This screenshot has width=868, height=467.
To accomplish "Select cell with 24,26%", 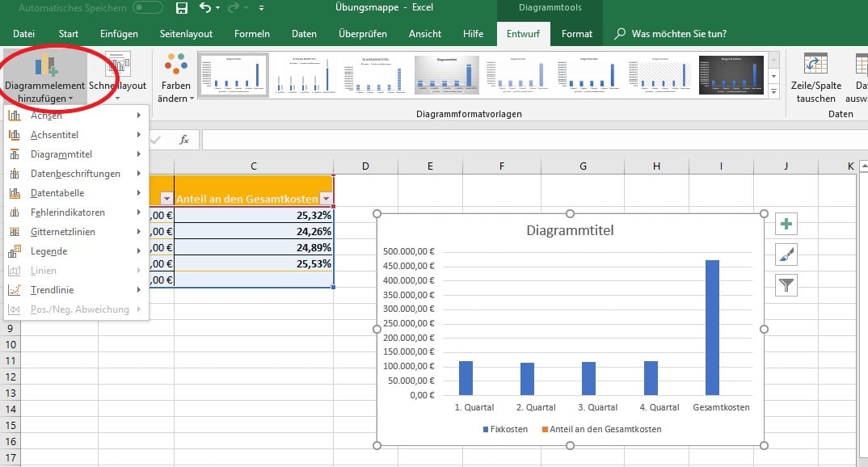I will [x=254, y=231].
